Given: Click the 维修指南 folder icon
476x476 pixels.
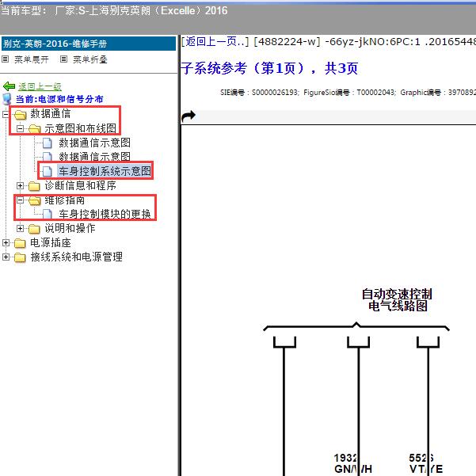Looking at the screenshot, I should click(x=34, y=200).
